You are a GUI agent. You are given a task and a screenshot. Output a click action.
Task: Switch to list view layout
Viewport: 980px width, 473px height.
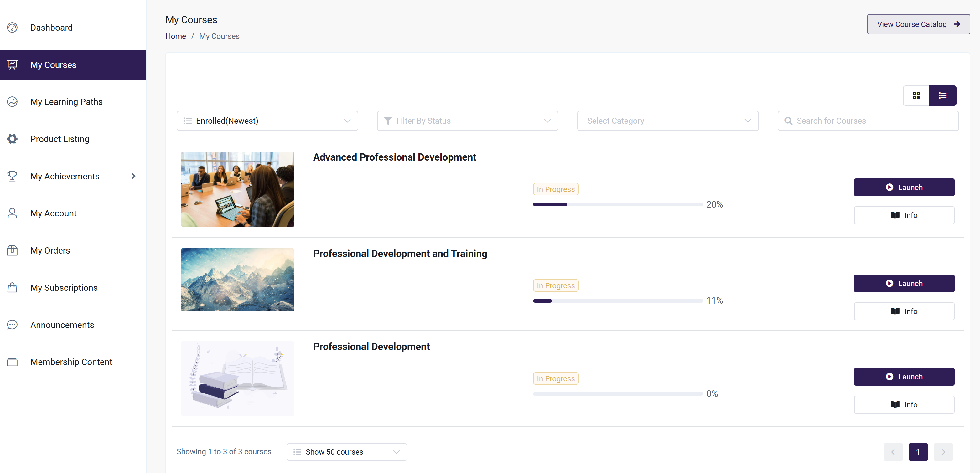click(942, 95)
